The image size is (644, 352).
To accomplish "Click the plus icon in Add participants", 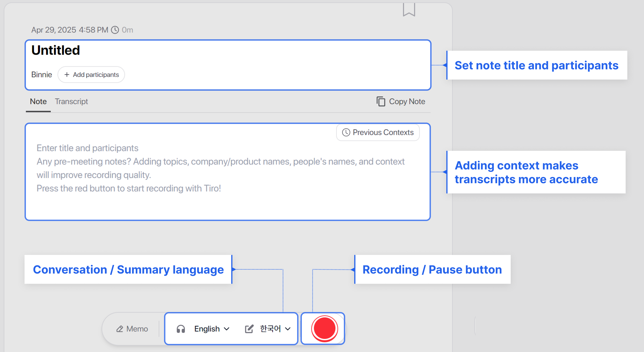I will click(67, 75).
